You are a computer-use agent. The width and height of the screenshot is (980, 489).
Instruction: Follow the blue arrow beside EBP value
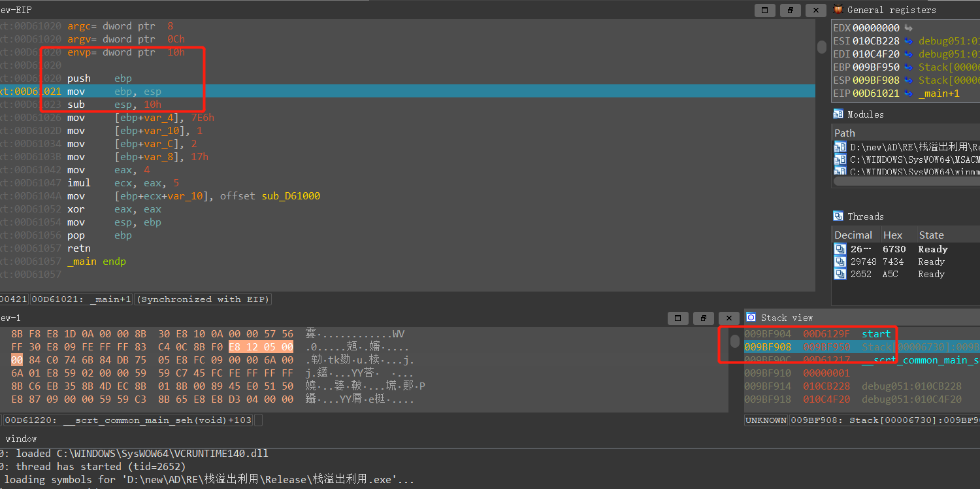pos(908,67)
